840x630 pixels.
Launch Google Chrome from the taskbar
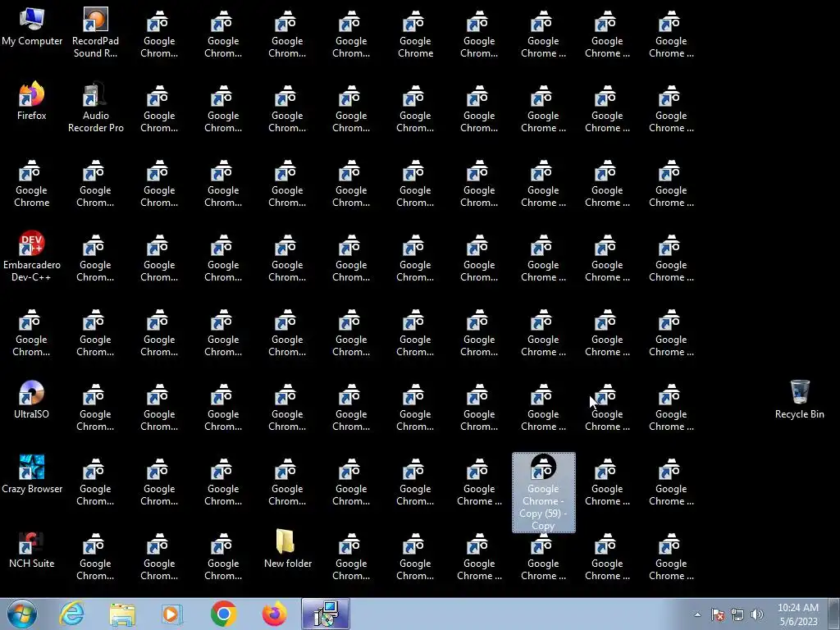click(x=223, y=614)
